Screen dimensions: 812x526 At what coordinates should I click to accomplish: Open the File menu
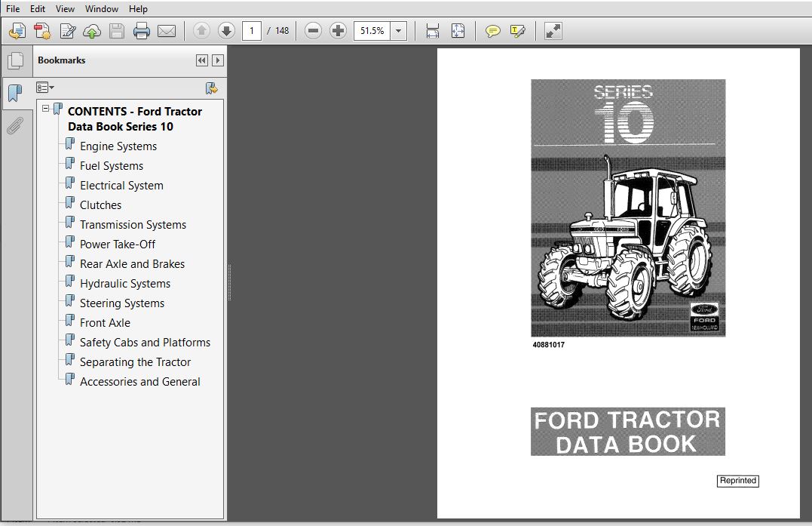click(x=12, y=9)
